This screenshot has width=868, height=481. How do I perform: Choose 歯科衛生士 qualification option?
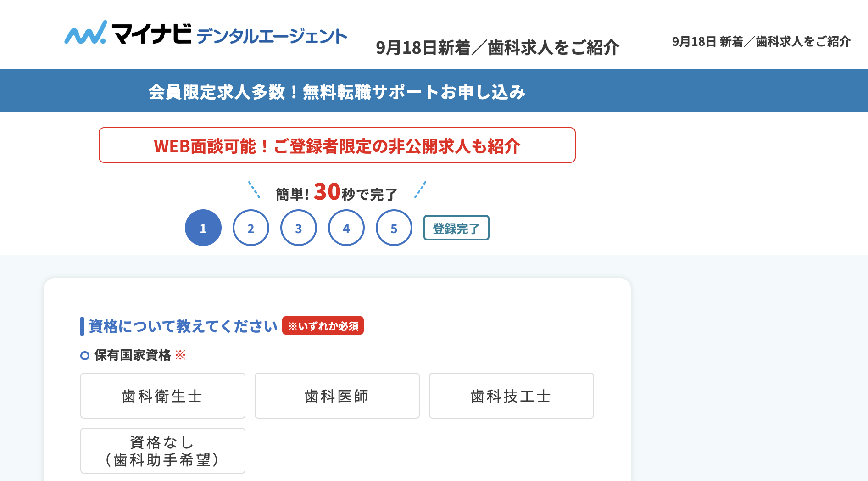163,396
